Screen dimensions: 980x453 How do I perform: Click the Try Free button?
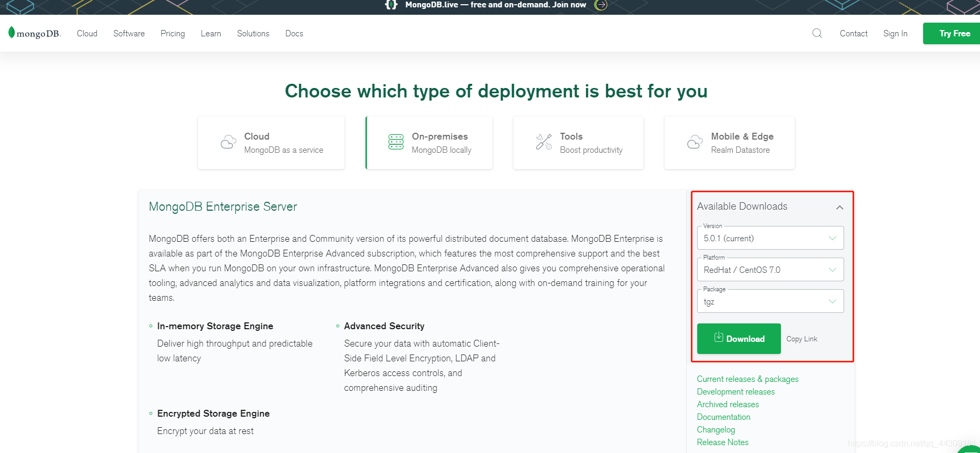click(x=952, y=34)
